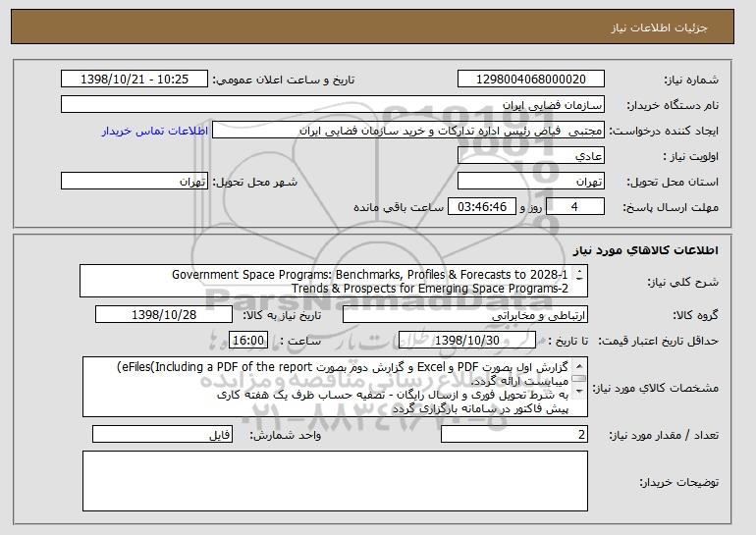Click the delivery province field تهران
This screenshot has height=535, width=756.
pyautogui.click(x=531, y=182)
